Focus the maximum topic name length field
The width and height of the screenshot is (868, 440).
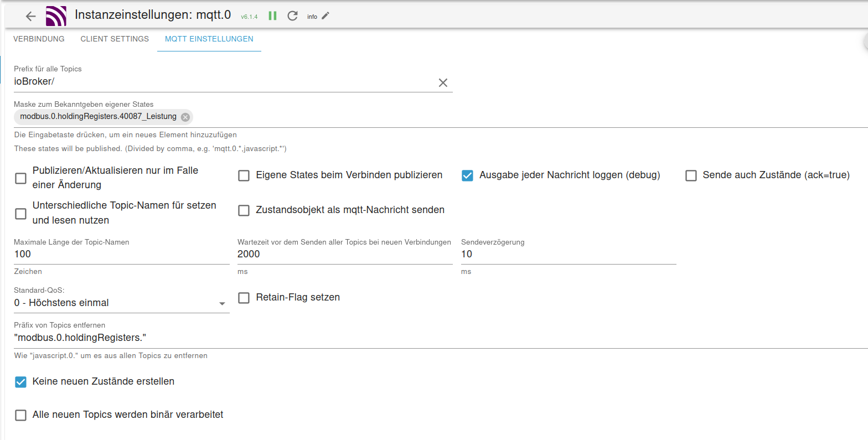(121, 255)
